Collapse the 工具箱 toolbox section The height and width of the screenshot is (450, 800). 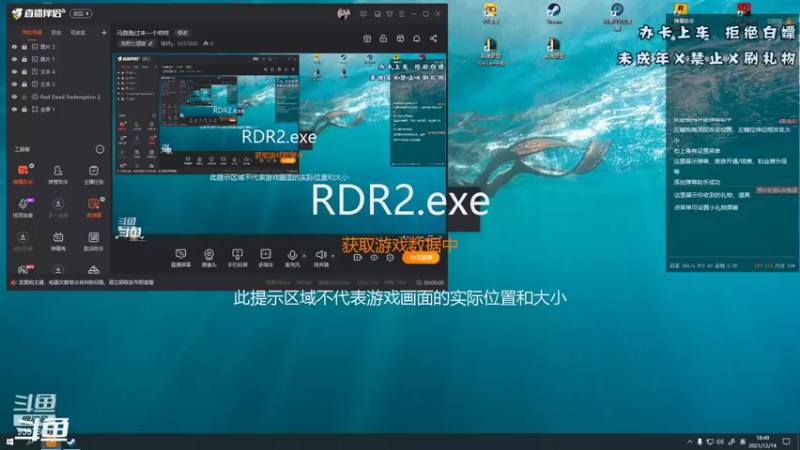pos(100,149)
